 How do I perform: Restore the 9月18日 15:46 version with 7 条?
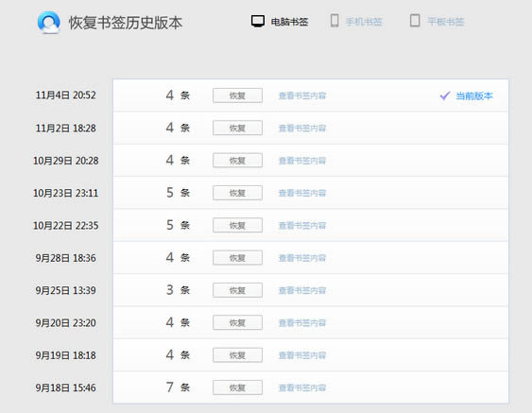[x=237, y=387]
